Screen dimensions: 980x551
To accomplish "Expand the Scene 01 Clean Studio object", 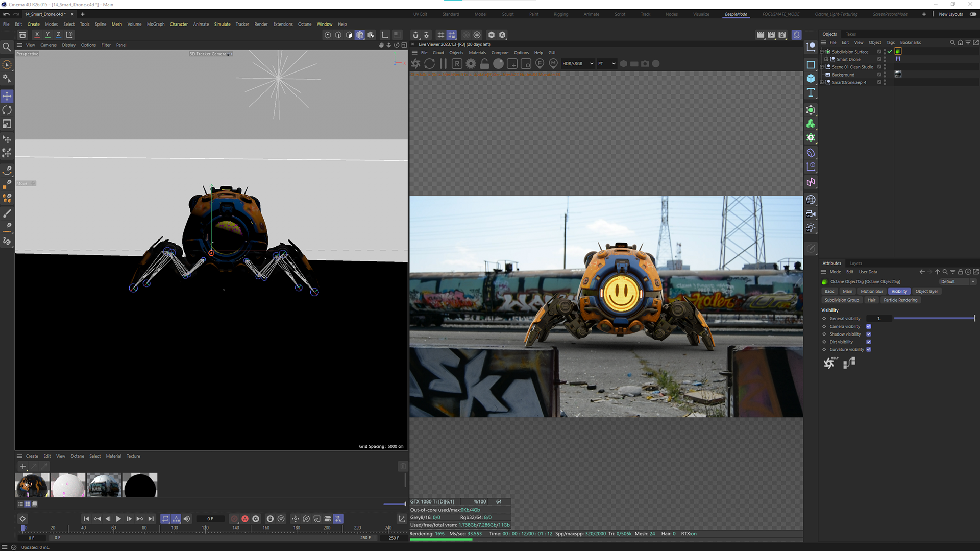I will (822, 67).
